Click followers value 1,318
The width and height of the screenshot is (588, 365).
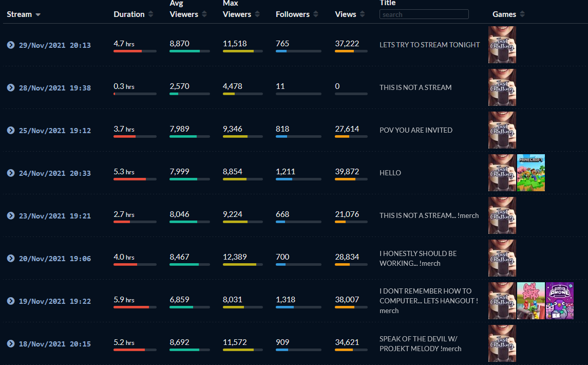[286, 300]
